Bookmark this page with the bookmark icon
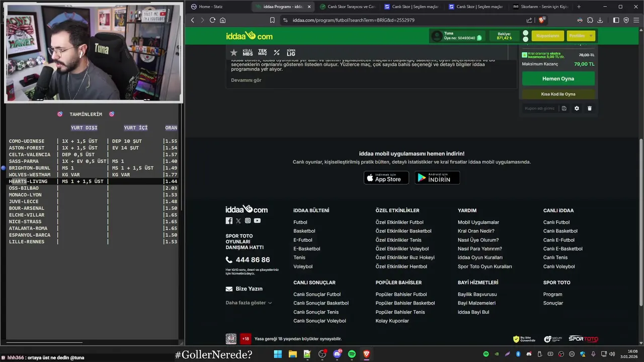644x362 pixels. coord(272,20)
